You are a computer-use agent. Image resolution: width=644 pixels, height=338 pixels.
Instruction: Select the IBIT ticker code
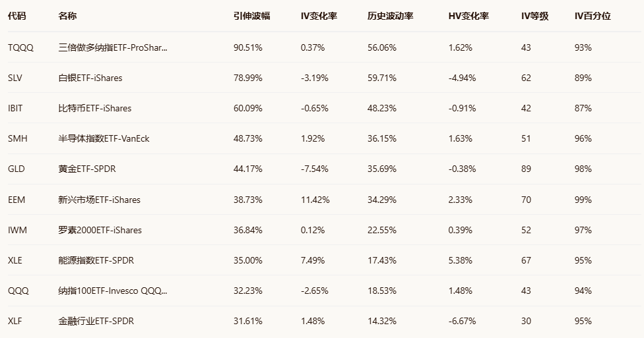click(x=15, y=108)
